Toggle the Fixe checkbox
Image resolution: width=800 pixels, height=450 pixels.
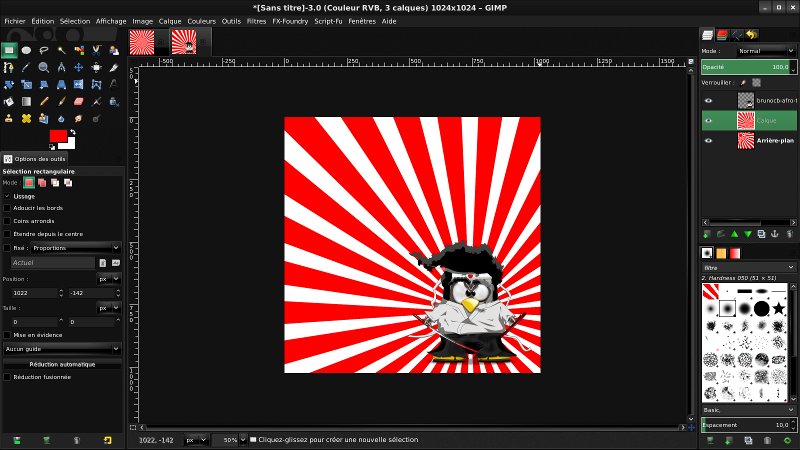pyautogui.click(x=7, y=248)
